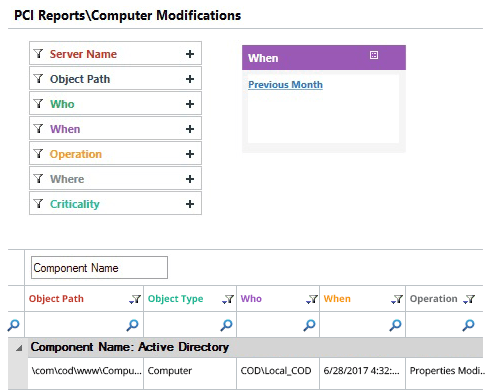The width and height of the screenshot is (500, 390).
Task: Add a Server Name filter with plus icon
Action: tap(190, 54)
